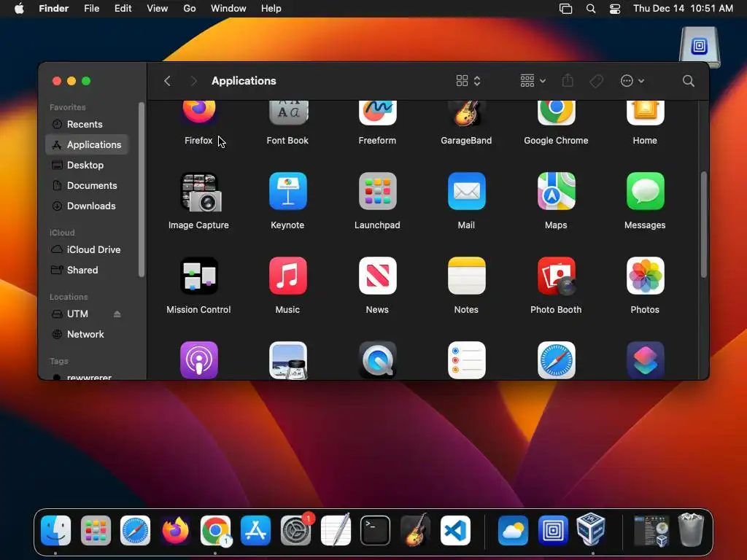Open System Settings from the Dock
This screenshot has width=747, height=560.
(296, 531)
